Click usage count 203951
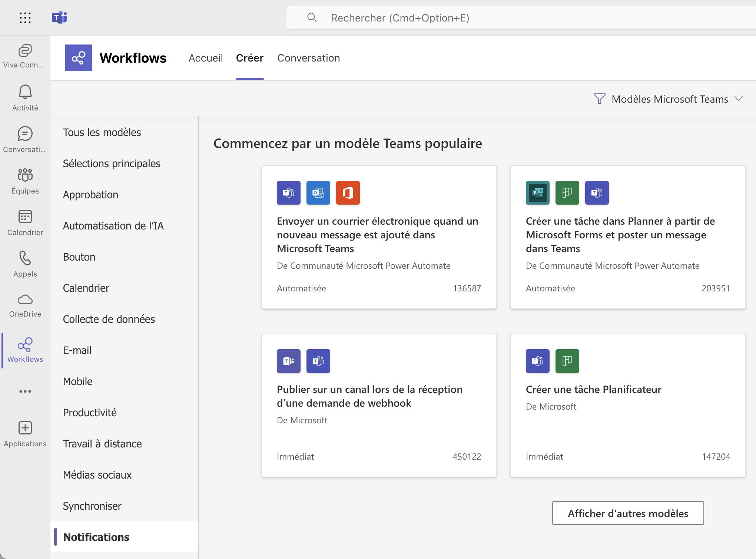Screen dimensions: 756x559 click(x=716, y=288)
